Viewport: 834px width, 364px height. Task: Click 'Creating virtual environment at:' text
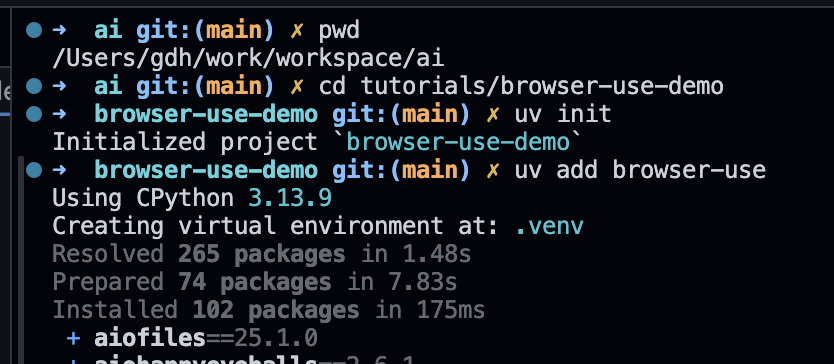click(276, 226)
